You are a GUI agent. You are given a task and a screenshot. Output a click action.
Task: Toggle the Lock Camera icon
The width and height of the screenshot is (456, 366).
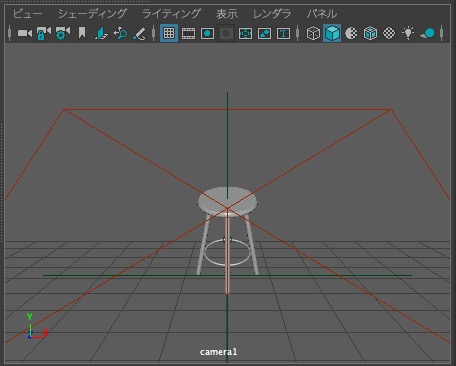44,33
